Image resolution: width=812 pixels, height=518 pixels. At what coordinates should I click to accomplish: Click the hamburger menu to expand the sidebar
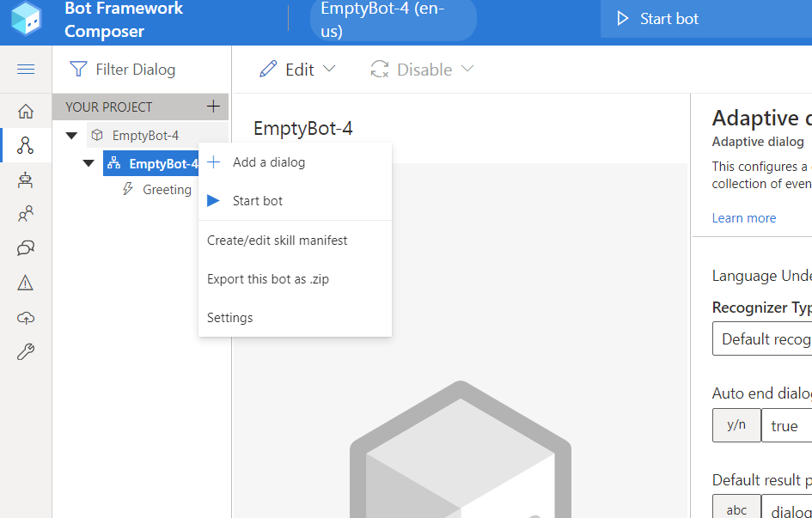(26, 70)
